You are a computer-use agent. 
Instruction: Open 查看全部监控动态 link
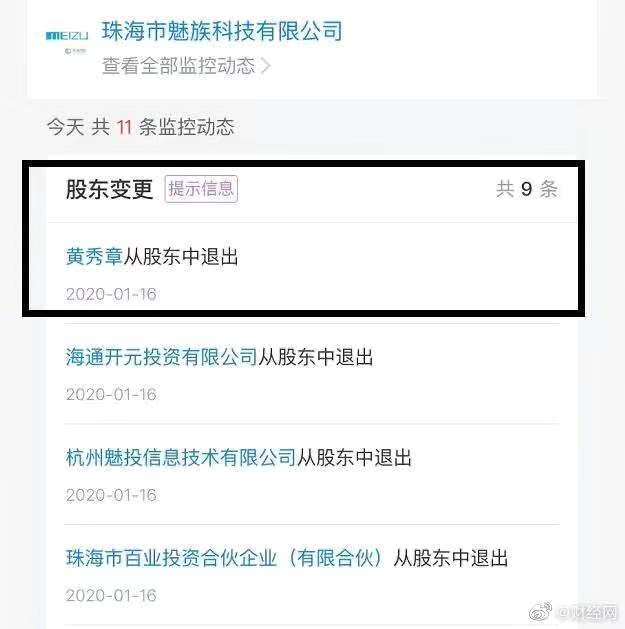(179, 65)
